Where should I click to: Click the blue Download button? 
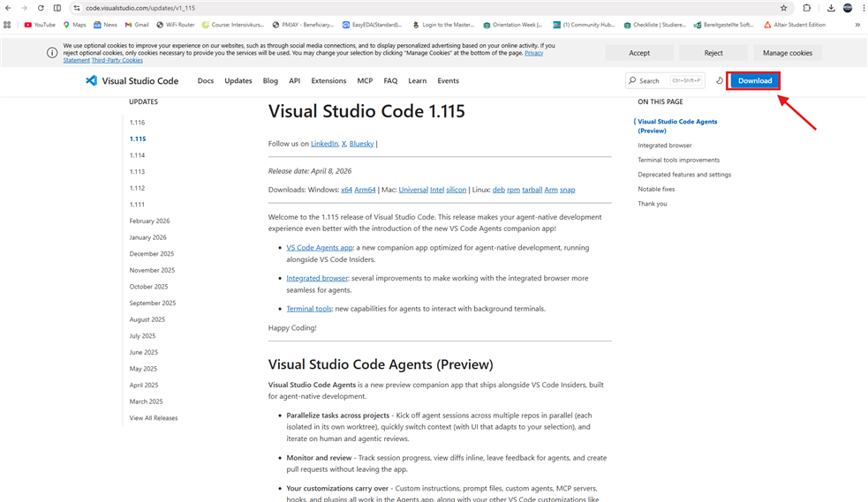[x=754, y=80]
